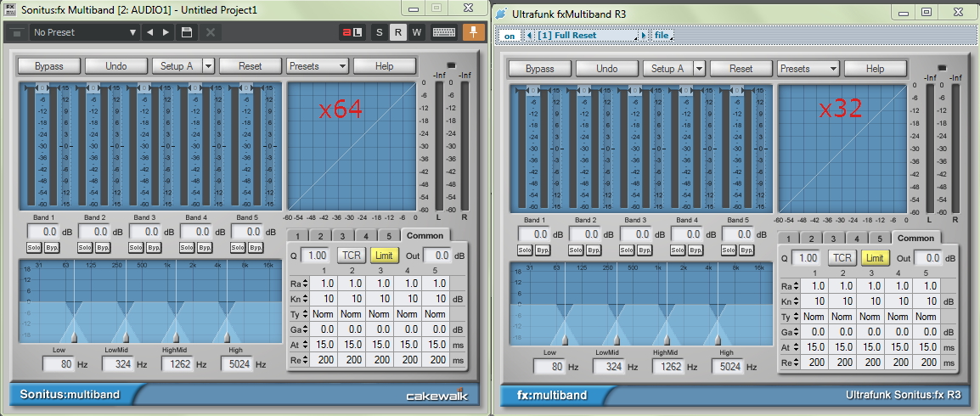Click Low crossover slider handle in Sonitus window
Image resolution: width=980 pixels, height=416 pixels.
75,337
